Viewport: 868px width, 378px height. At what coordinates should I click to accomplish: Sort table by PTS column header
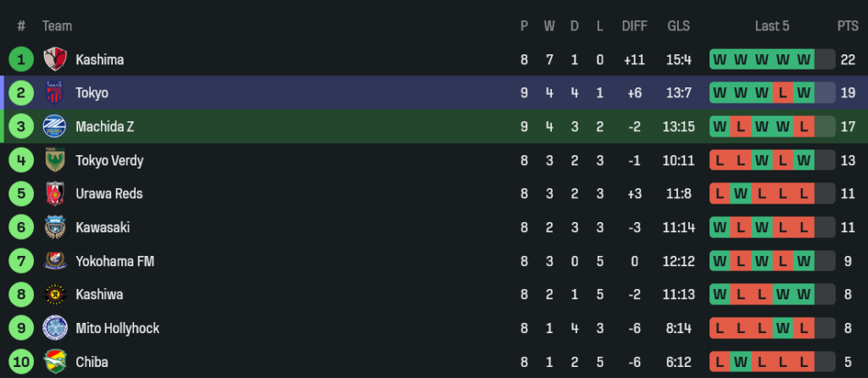tap(848, 26)
